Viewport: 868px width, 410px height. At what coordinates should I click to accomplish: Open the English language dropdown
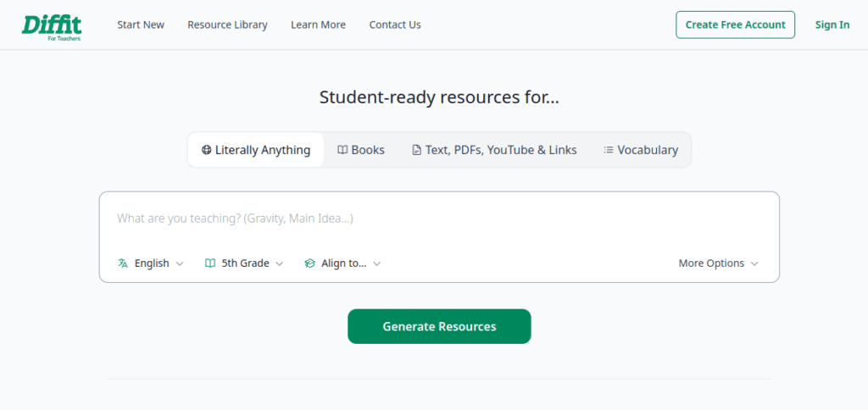(151, 263)
